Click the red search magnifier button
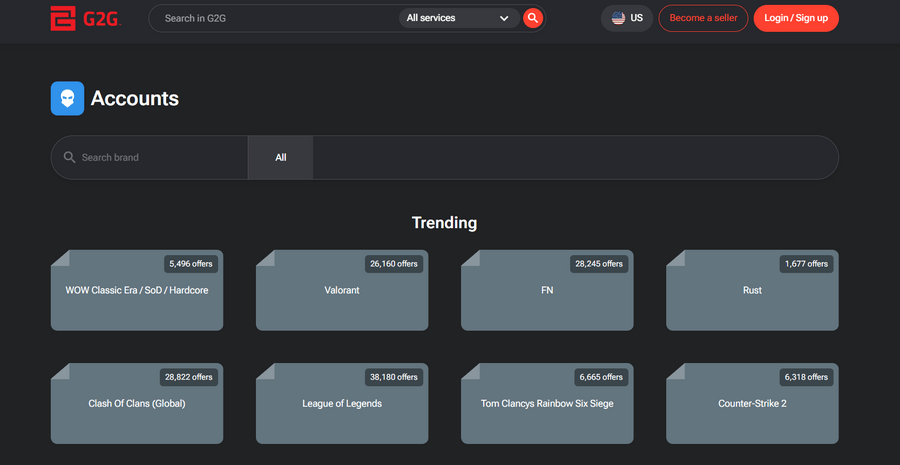This screenshot has height=465, width=900. coord(533,18)
